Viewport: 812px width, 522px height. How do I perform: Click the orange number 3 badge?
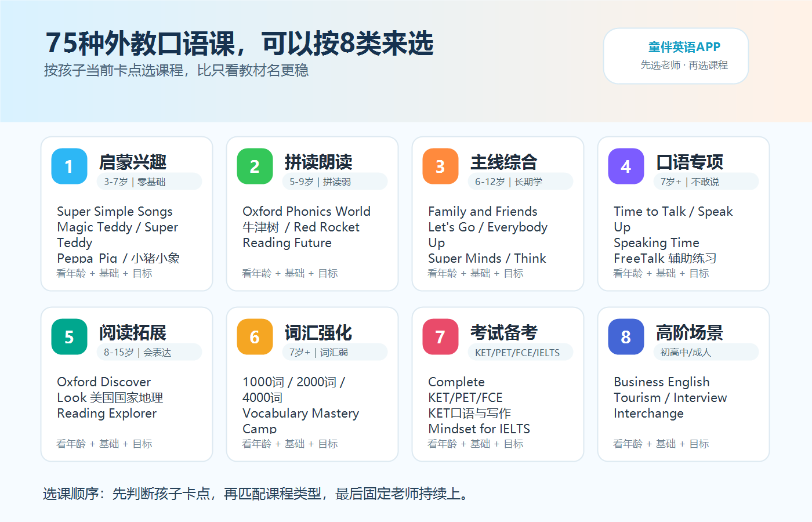[x=440, y=166]
